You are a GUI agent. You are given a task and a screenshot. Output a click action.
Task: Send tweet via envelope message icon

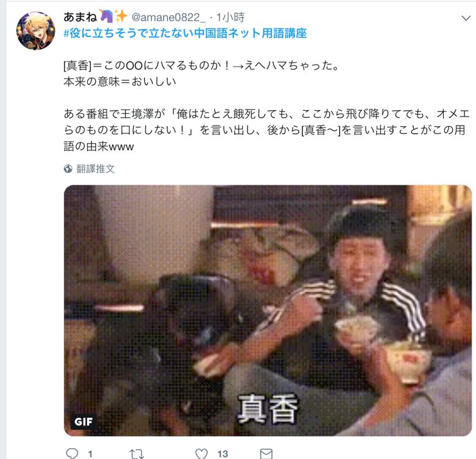tap(266, 454)
